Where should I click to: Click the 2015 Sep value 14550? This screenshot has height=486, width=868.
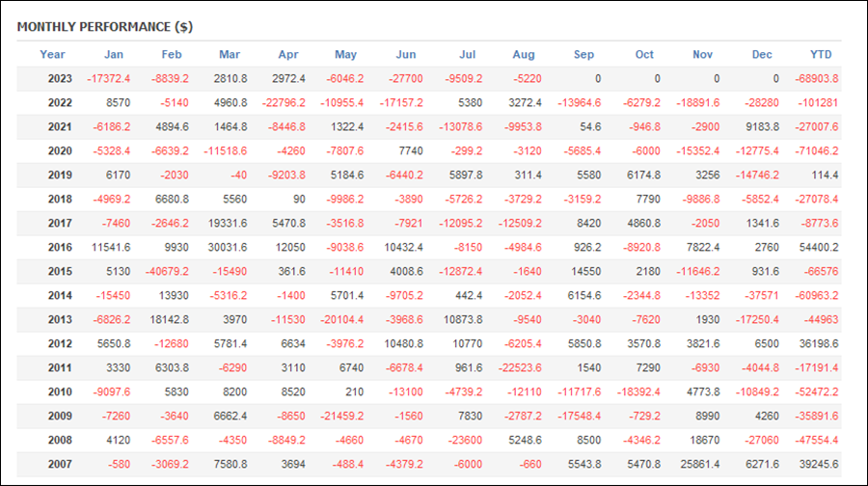click(586, 271)
